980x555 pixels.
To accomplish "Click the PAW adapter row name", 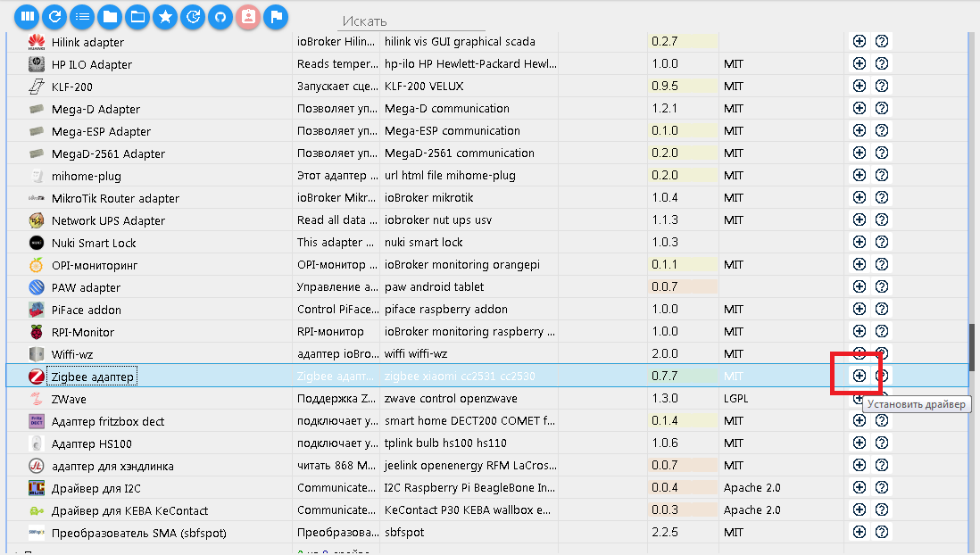I will click(x=86, y=287).
